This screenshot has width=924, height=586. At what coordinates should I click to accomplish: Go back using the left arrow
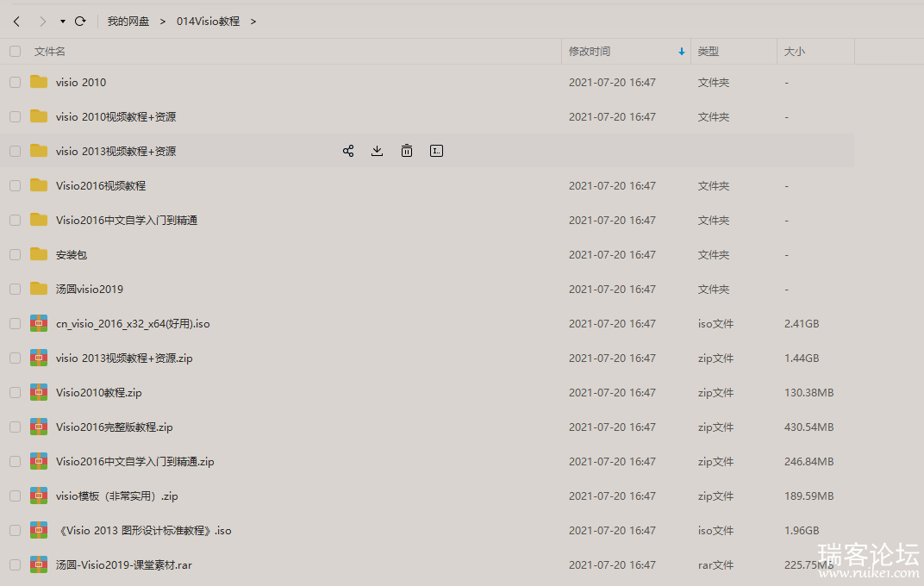click(16, 22)
